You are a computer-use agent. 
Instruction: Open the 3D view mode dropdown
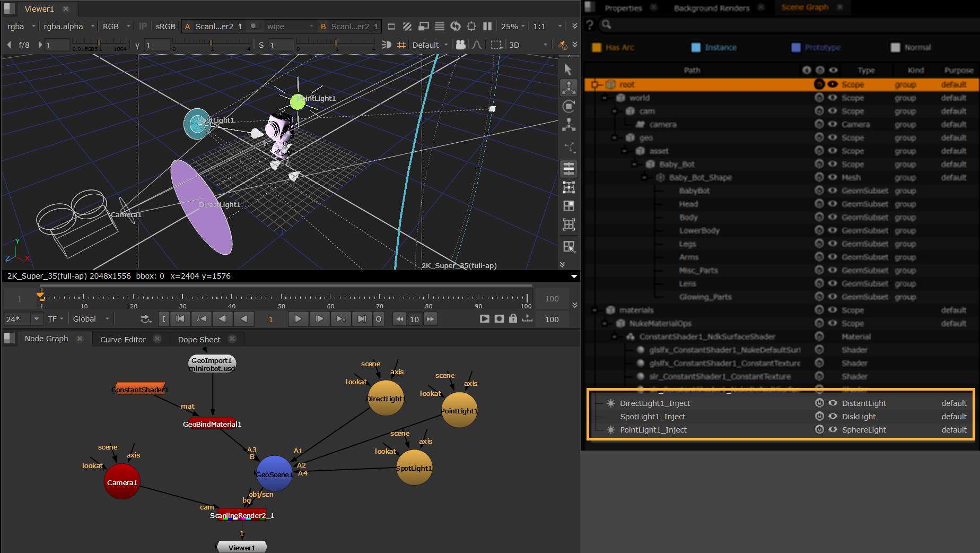528,45
